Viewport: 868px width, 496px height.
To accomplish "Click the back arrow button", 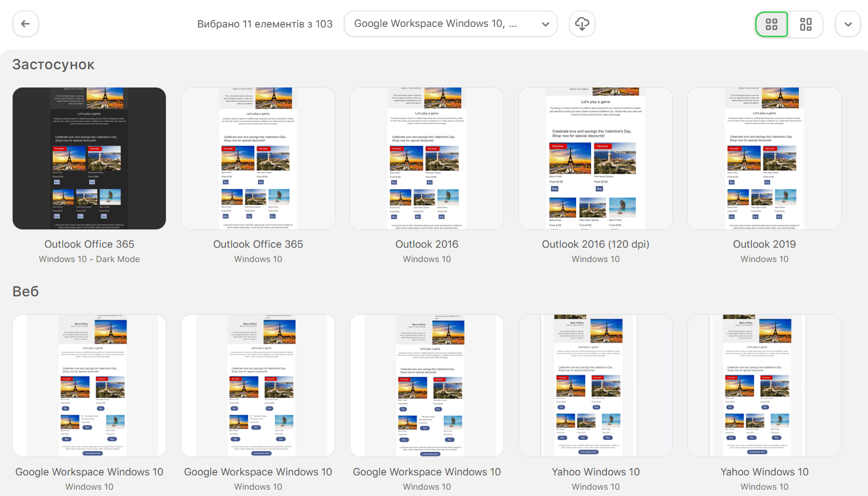I will (26, 24).
